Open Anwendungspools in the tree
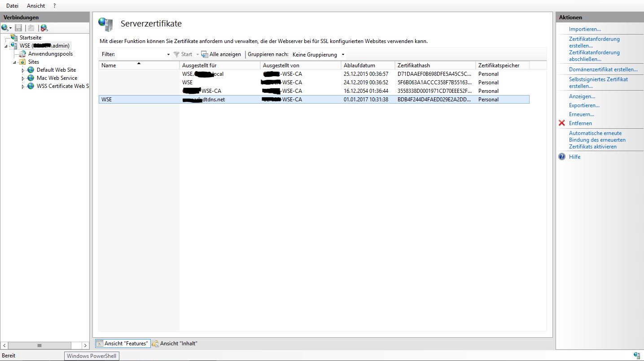644x361 pixels. pyautogui.click(x=50, y=54)
